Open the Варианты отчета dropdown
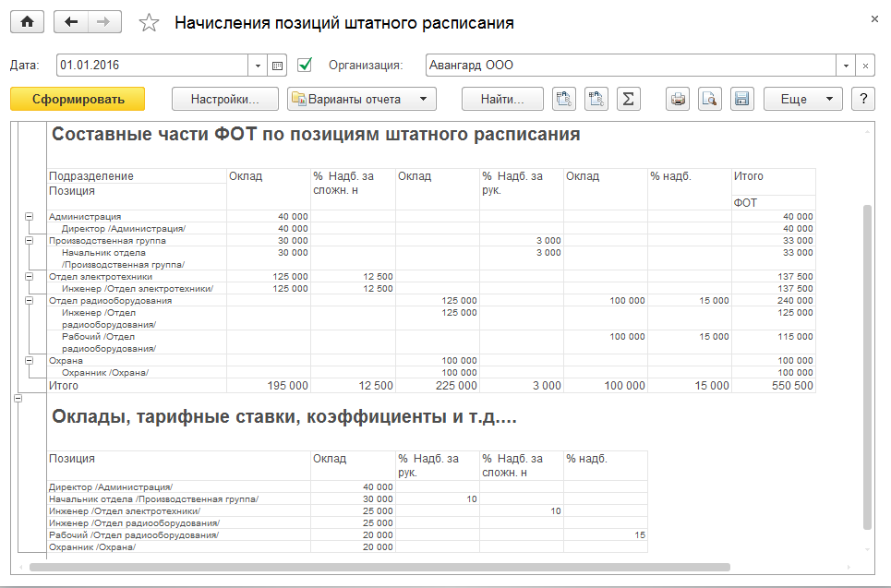 361,99
